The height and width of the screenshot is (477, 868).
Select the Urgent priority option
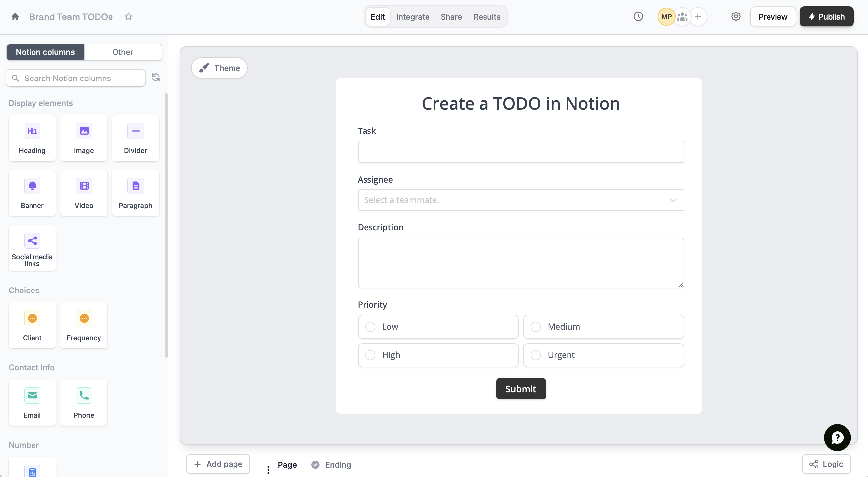tap(536, 355)
